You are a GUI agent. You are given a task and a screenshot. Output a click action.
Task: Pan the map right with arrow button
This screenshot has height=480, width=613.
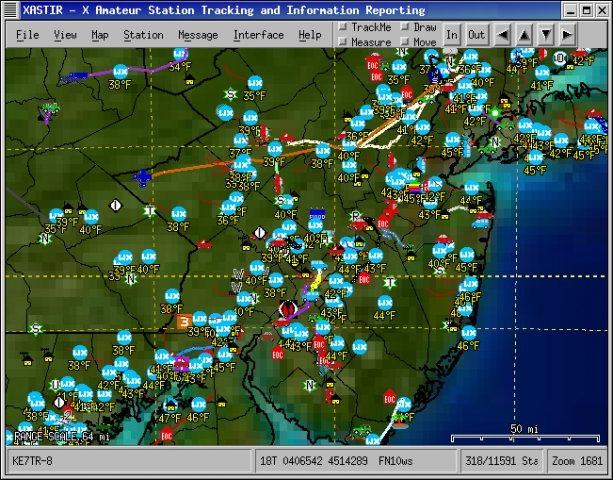point(567,34)
